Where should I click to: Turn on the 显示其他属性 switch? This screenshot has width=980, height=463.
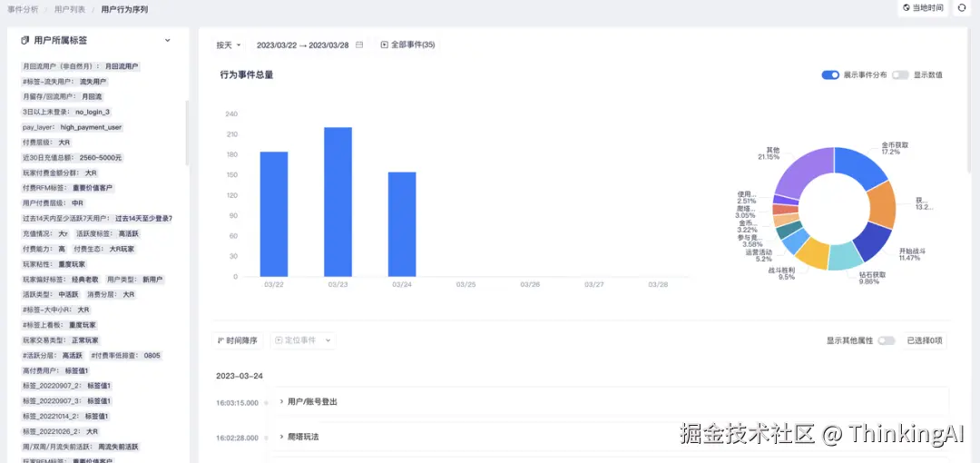[x=887, y=341]
